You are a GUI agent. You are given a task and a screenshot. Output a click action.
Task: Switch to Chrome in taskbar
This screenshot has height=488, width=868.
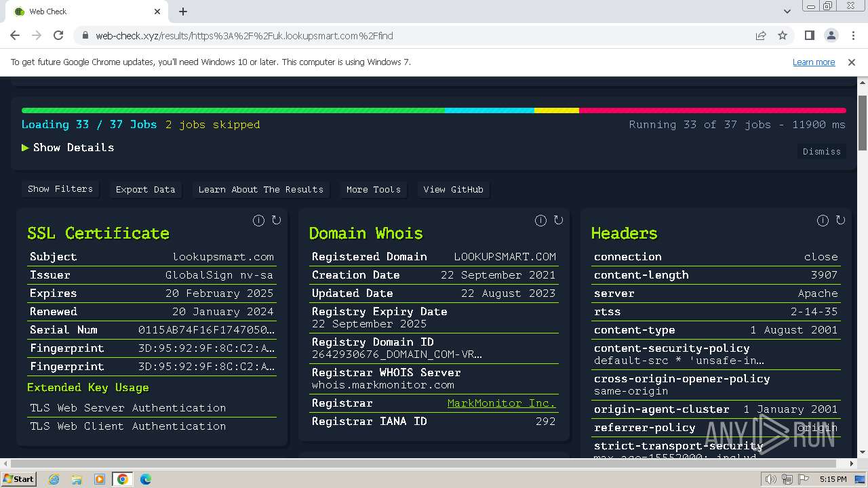point(122,479)
